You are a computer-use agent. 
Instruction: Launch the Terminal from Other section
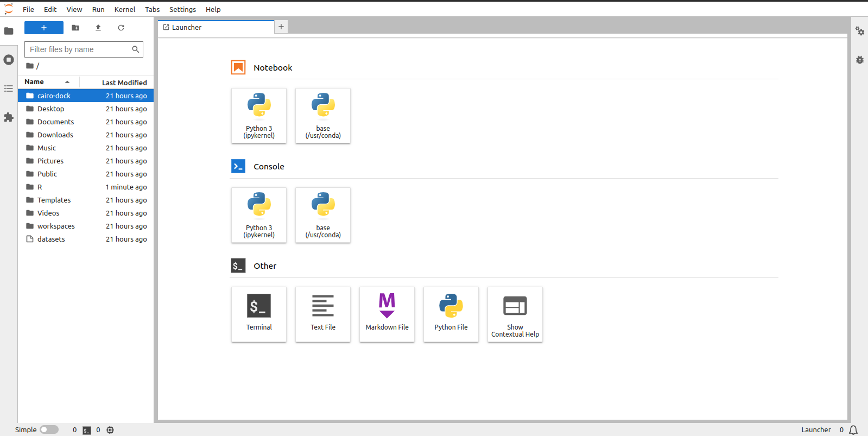(259, 314)
